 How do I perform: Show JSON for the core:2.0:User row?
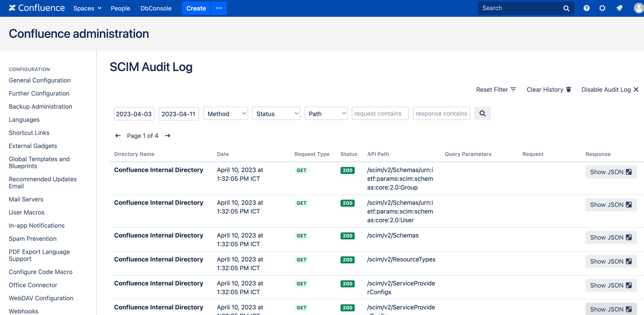pyautogui.click(x=611, y=205)
